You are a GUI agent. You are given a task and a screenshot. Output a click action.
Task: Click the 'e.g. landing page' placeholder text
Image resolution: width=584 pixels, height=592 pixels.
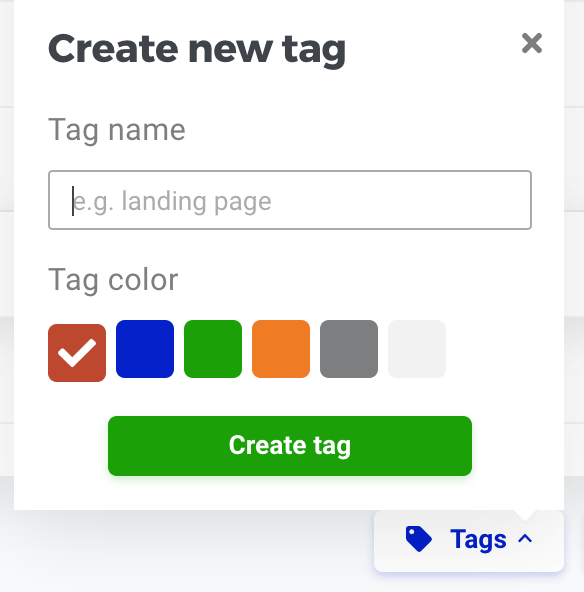pyautogui.click(x=172, y=202)
